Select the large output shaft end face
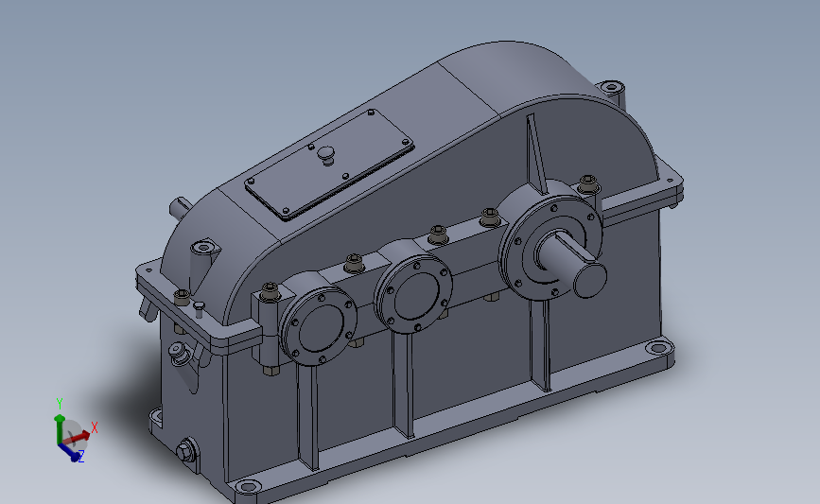This screenshot has width=820, height=504. click(590, 280)
